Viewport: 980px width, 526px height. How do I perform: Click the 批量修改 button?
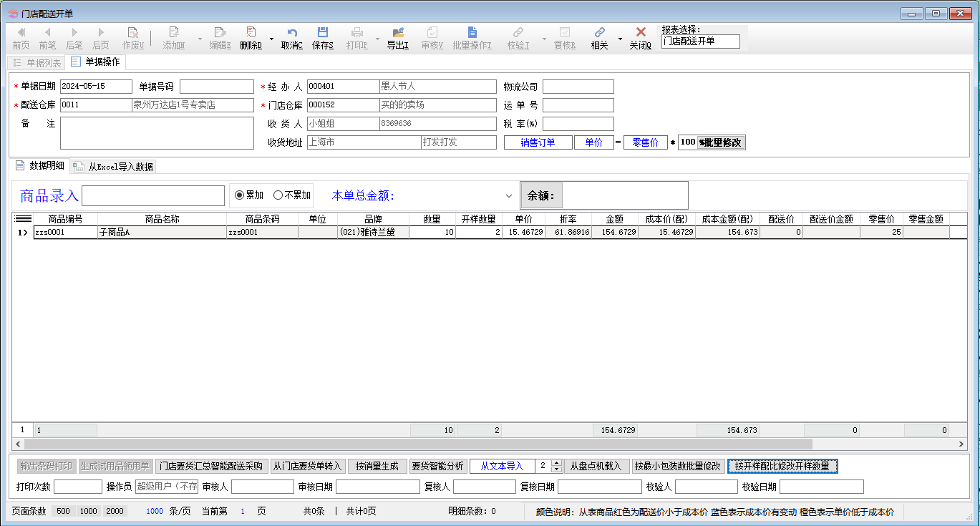(x=722, y=142)
